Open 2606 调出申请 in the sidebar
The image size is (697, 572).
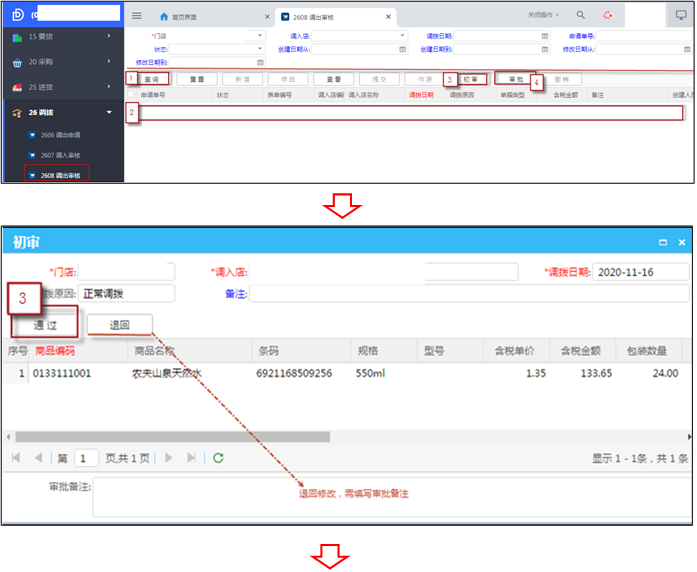coord(60,135)
